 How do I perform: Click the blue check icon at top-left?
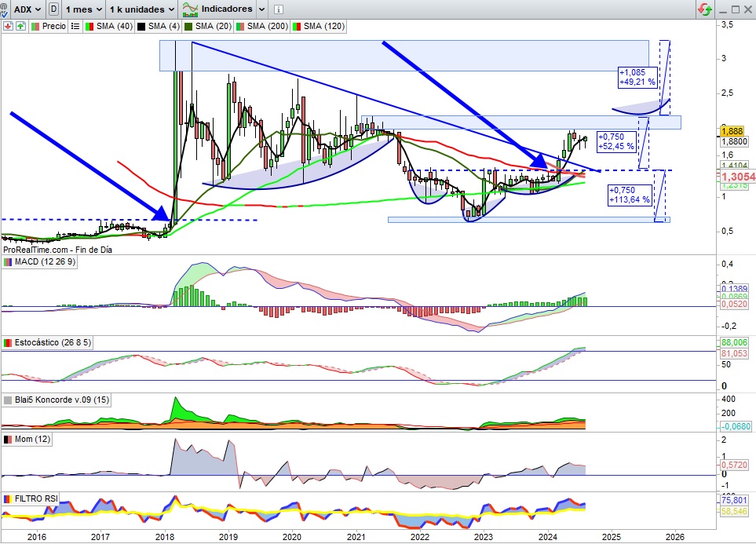point(5,14)
